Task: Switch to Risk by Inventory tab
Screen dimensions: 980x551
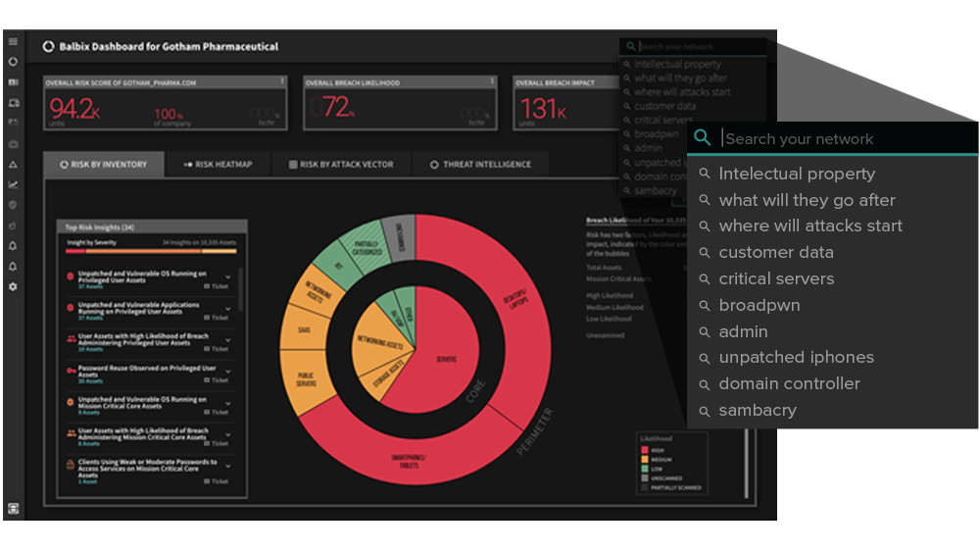Action: (x=104, y=165)
